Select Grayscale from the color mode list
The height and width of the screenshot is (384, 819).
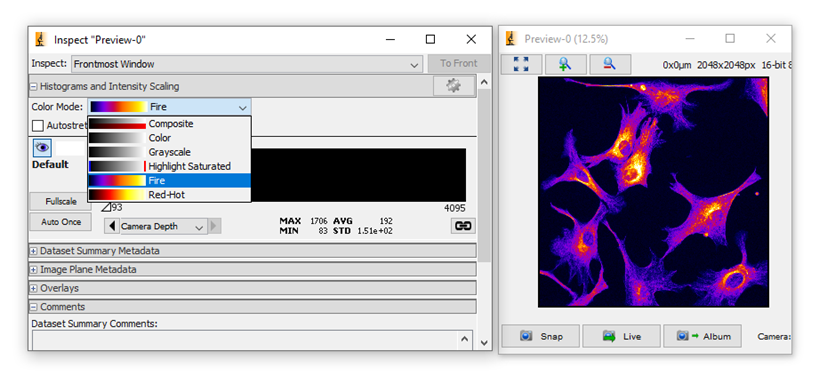tap(169, 152)
